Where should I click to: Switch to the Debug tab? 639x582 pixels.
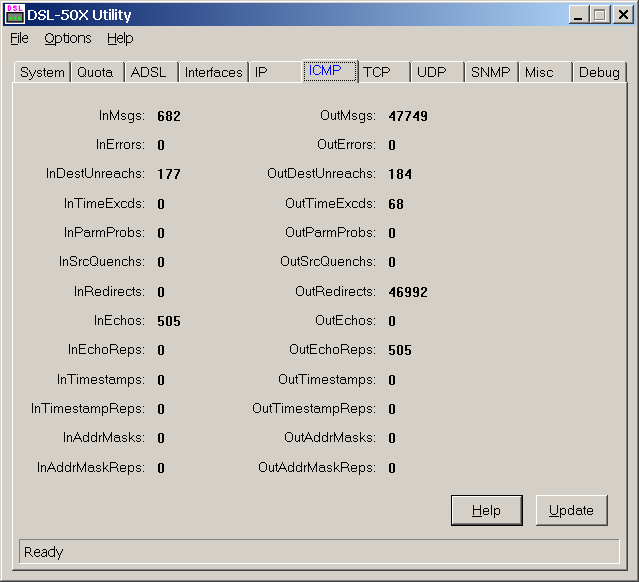click(599, 72)
